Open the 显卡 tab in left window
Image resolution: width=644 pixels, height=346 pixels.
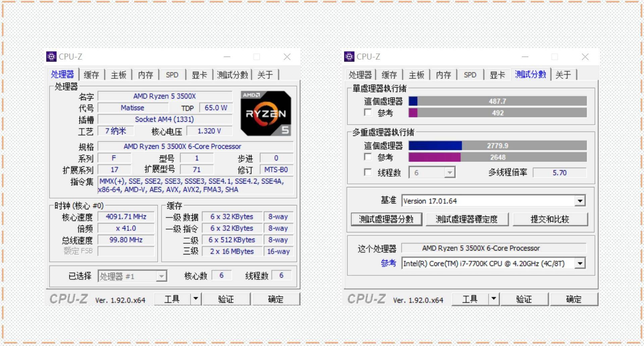199,75
